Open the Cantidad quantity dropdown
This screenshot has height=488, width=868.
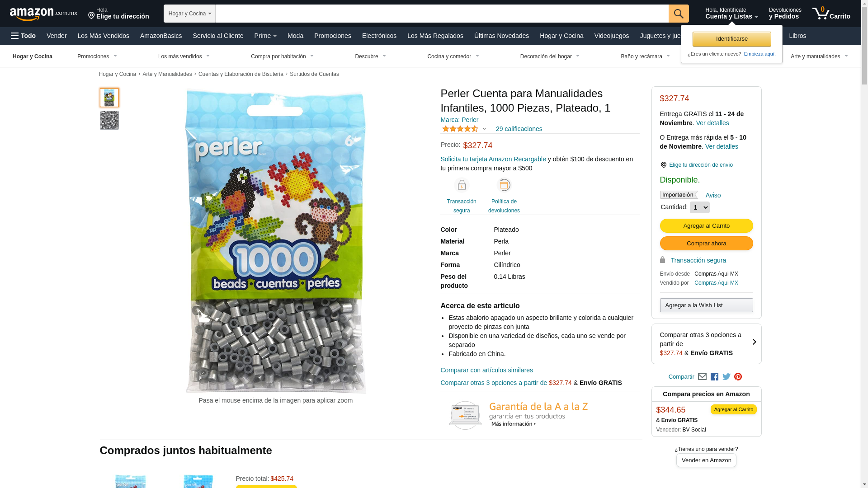click(x=699, y=207)
